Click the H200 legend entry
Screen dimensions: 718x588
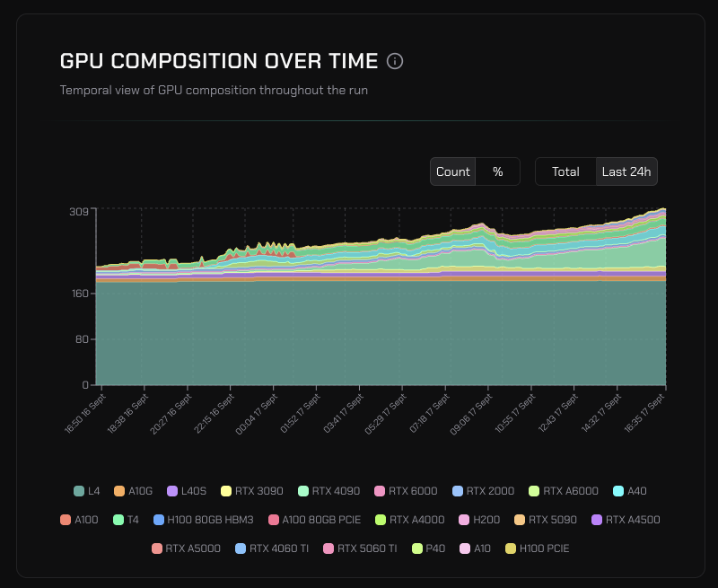pos(479,520)
